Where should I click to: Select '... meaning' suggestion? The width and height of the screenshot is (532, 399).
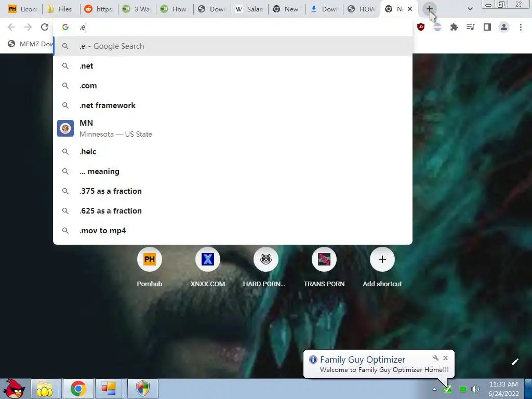click(x=233, y=171)
